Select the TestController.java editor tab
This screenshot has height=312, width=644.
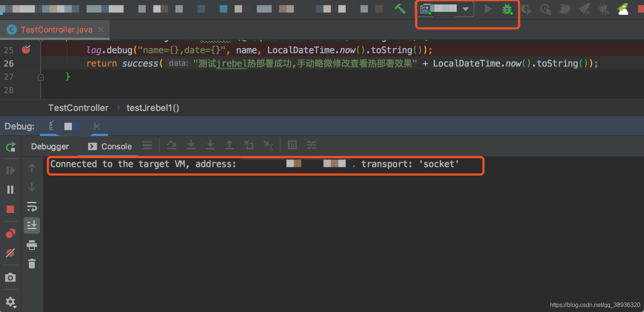click(x=54, y=30)
